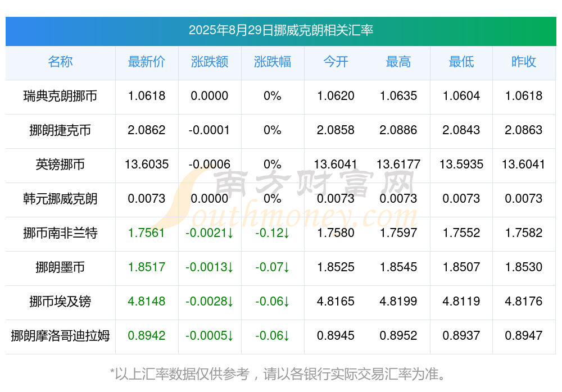Click the 挪币埃及镑 row name
Image resolution: width=562 pixels, height=392 pixels.
[60, 302]
